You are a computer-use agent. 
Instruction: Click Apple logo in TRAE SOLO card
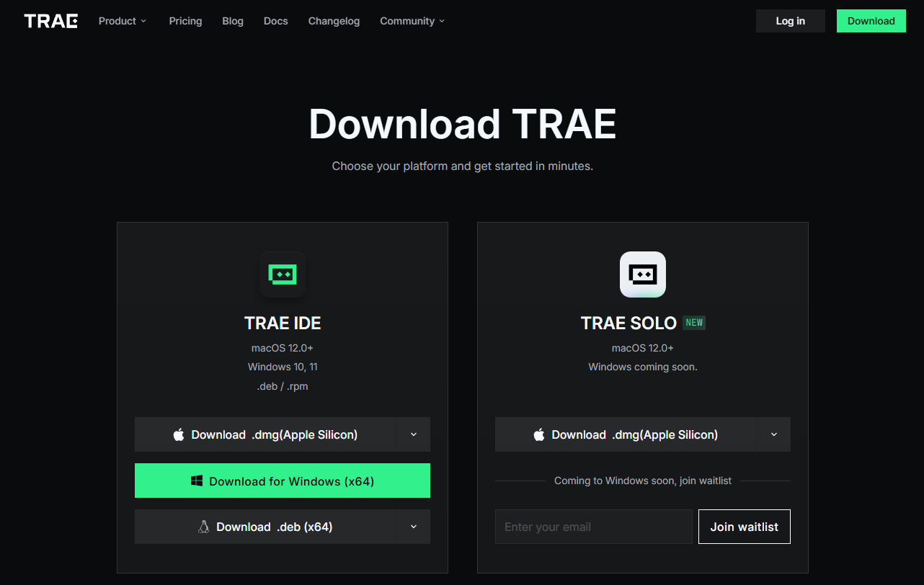(539, 434)
